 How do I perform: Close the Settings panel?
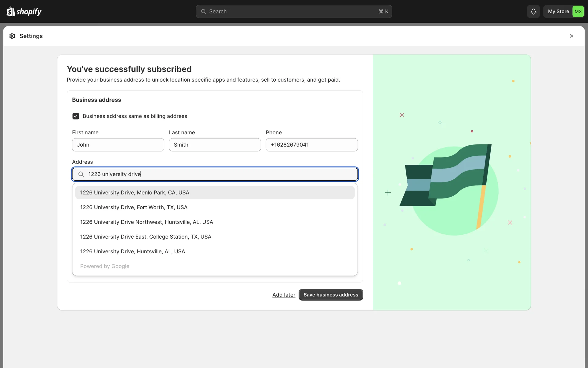(571, 36)
